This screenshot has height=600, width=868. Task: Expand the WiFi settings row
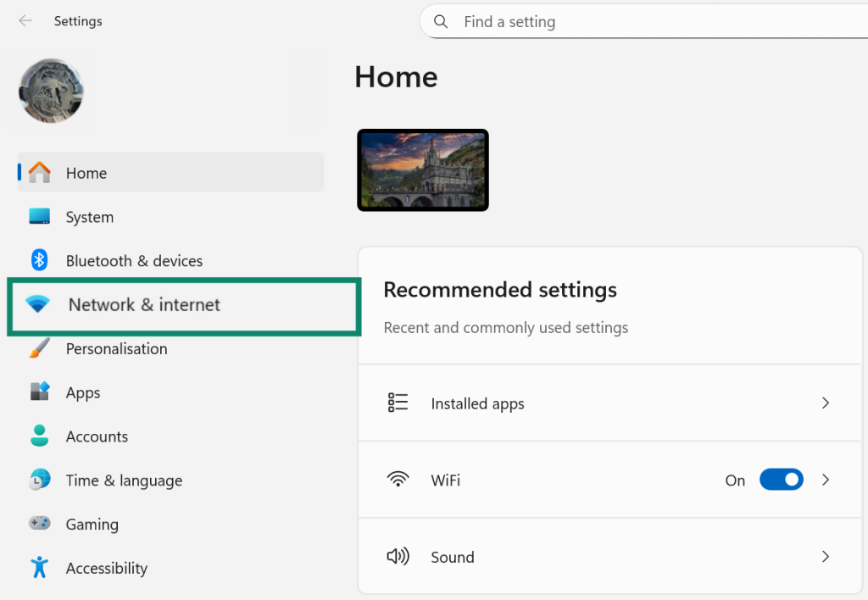point(825,479)
